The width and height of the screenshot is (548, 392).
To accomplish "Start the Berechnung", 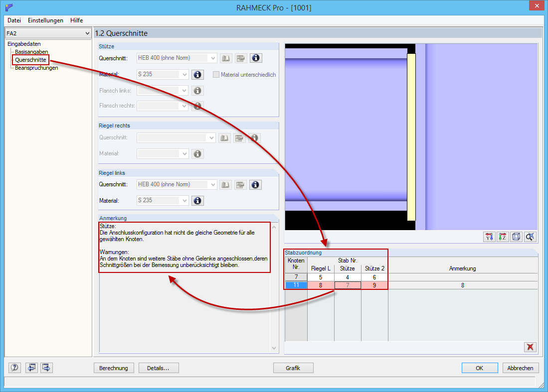I will tap(114, 368).
